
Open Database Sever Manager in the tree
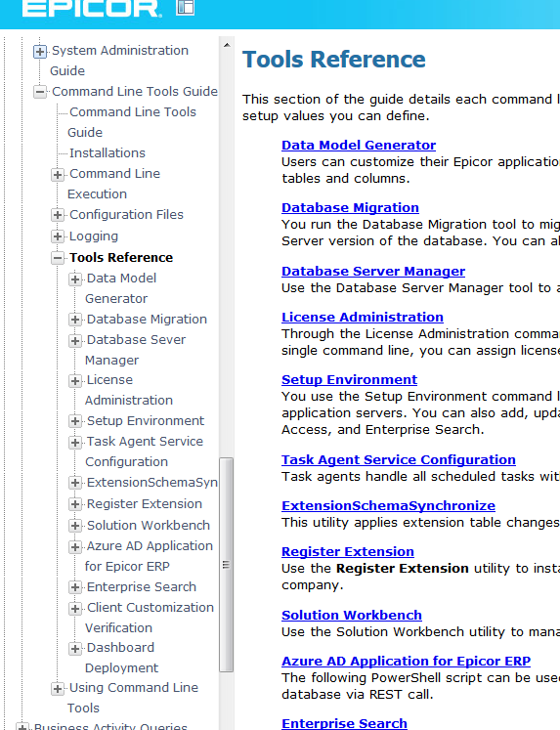(x=136, y=350)
